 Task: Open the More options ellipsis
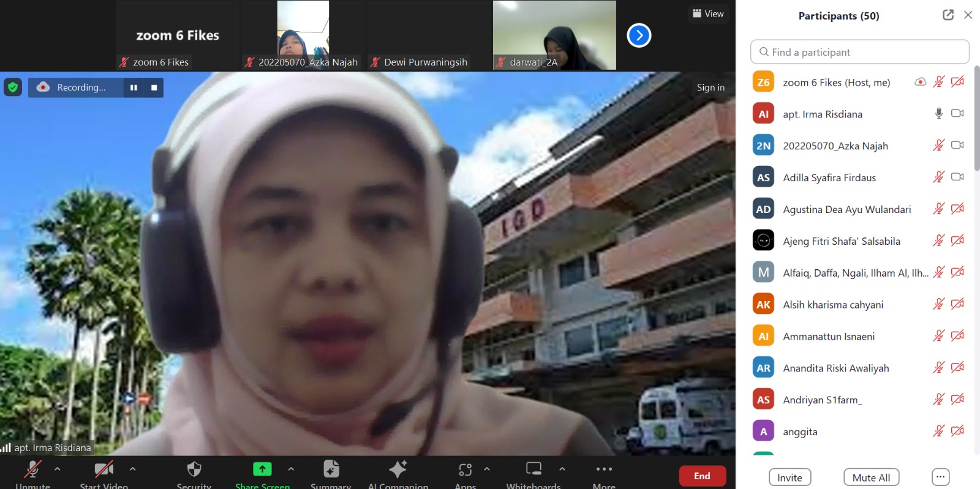(x=604, y=469)
